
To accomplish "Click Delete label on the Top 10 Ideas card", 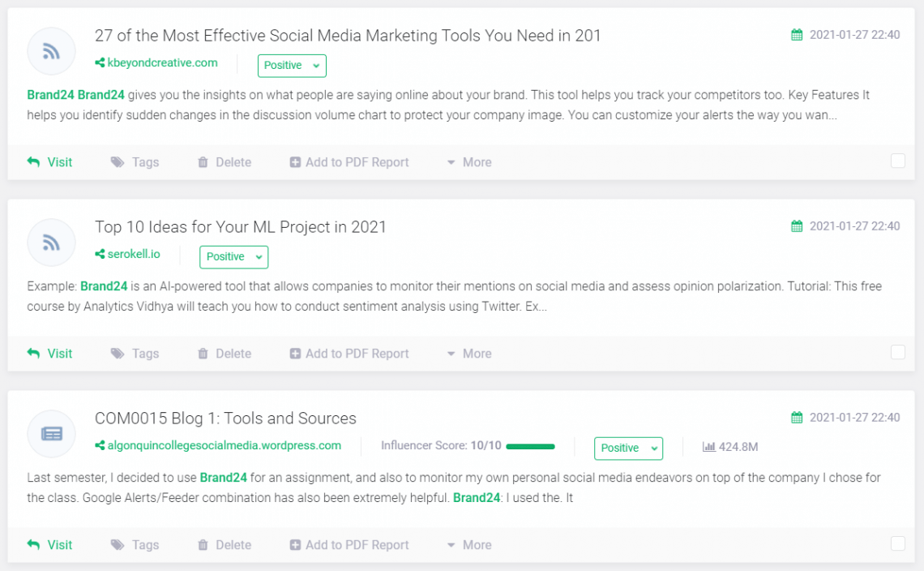I will pos(233,354).
